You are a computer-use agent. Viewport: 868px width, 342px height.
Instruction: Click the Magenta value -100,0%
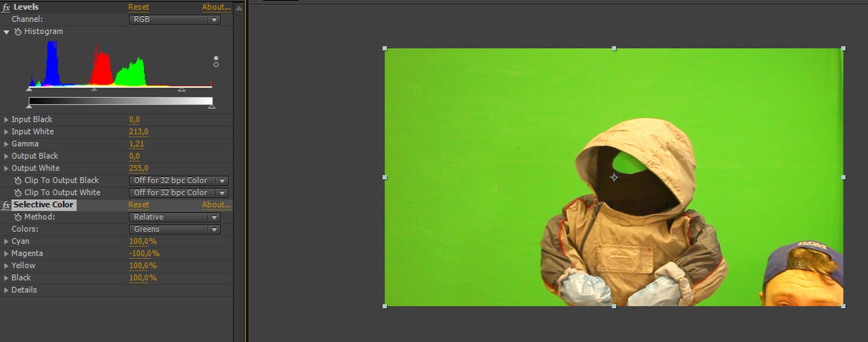coord(144,253)
